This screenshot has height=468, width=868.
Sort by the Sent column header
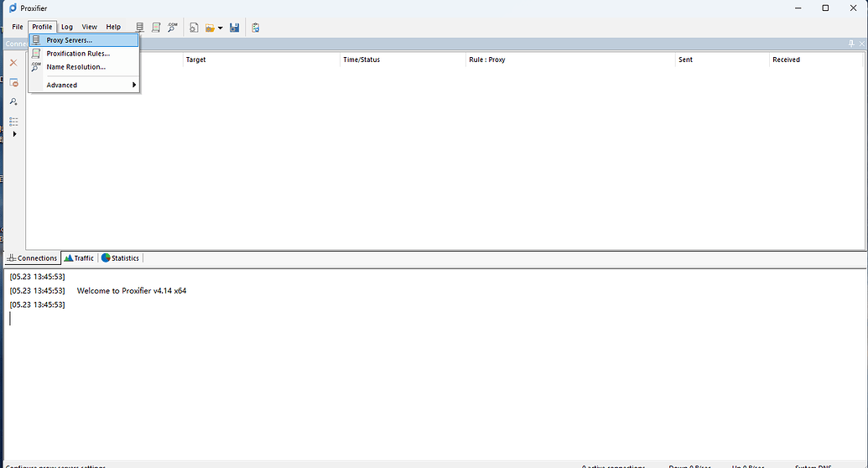point(722,60)
